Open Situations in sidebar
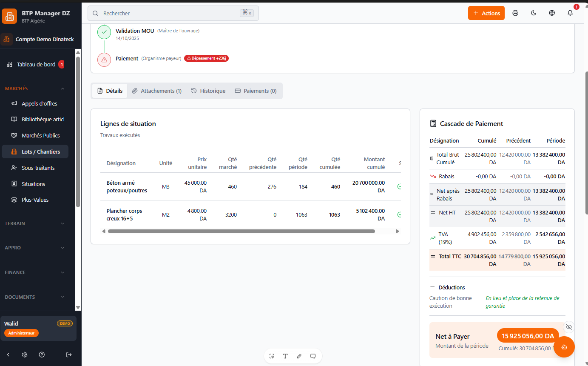The height and width of the screenshot is (366, 588). [x=35, y=184]
